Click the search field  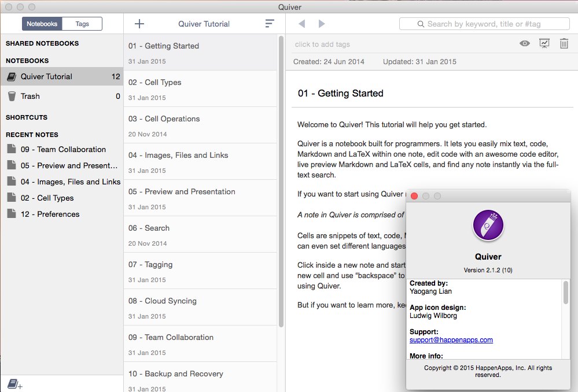484,24
